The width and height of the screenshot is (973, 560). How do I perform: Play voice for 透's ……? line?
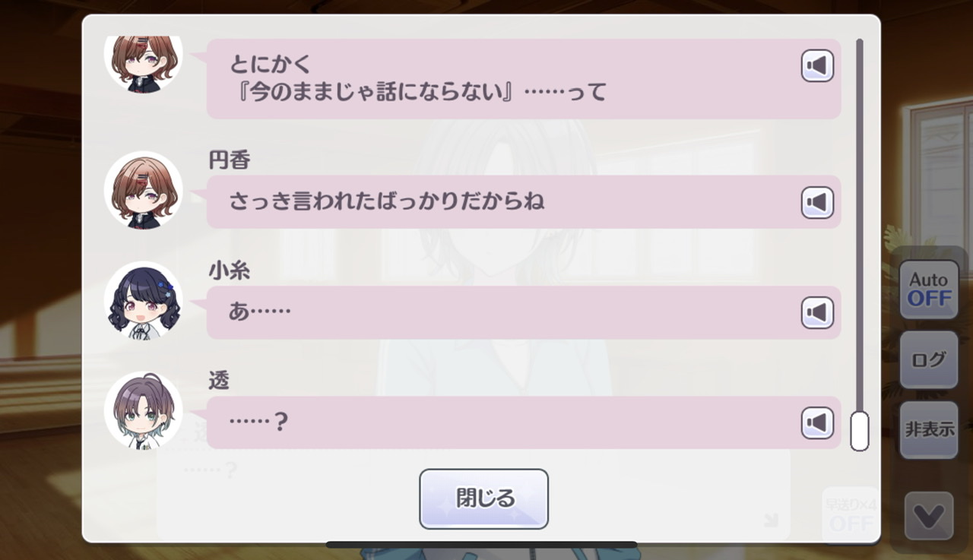point(817,423)
